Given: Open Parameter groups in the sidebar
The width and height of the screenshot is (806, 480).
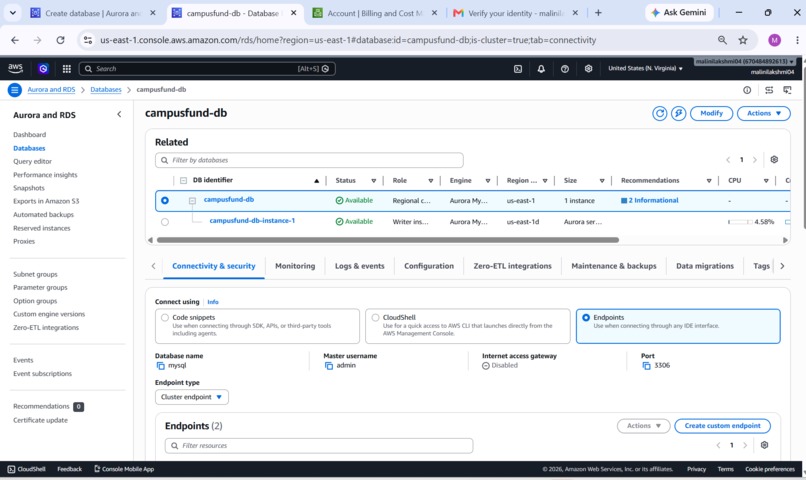Looking at the screenshot, I should click(40, 287).
